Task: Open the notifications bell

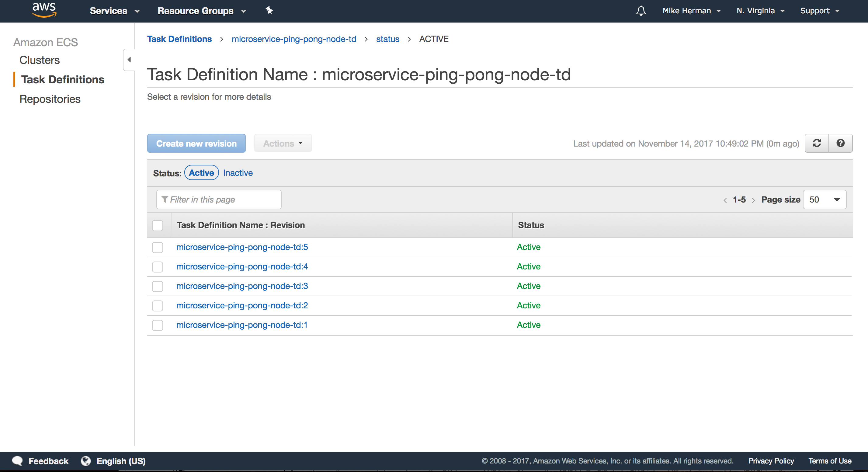Action: click(641, 11)
